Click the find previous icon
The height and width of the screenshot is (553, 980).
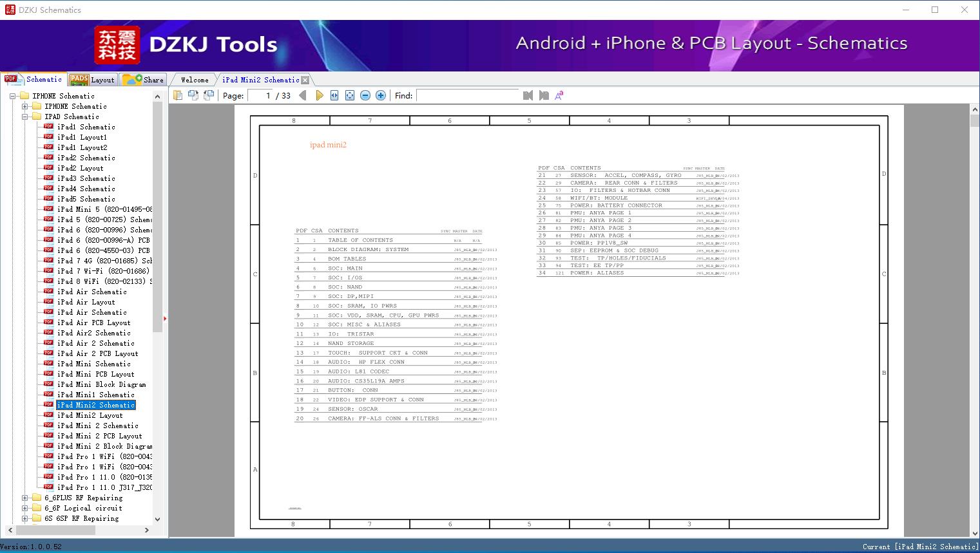click(528, 95)
